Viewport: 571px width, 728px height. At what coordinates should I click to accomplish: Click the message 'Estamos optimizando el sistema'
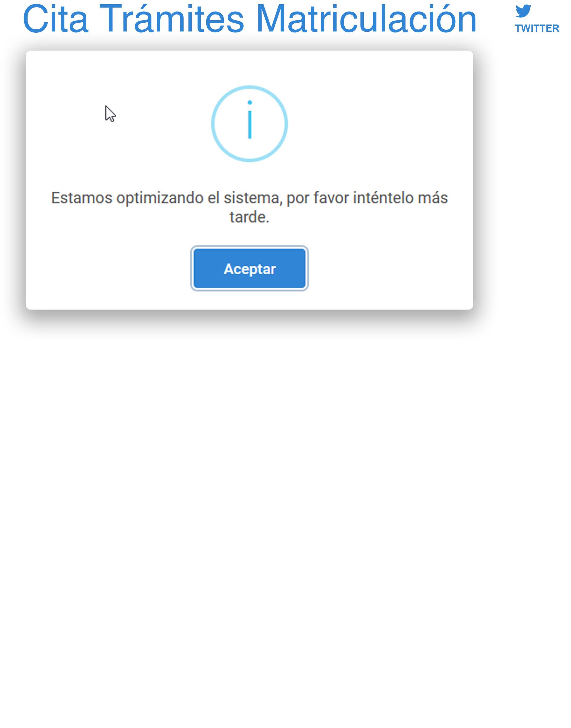(x=249, y=207)
